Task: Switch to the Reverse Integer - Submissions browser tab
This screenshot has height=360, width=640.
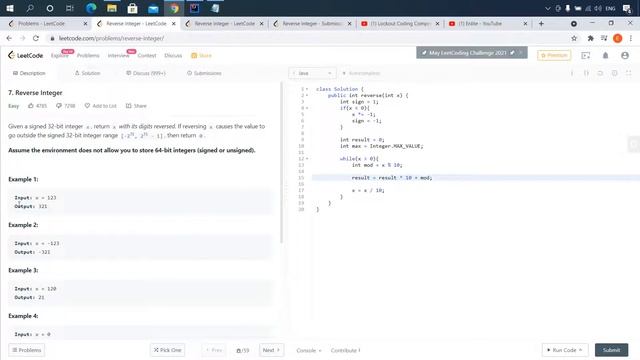Action: click(312, 24)
